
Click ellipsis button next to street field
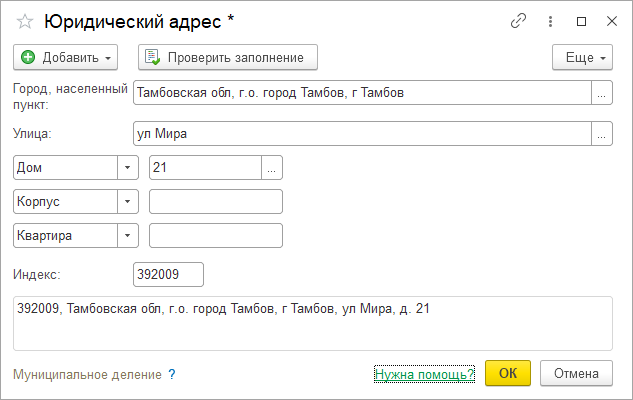(x=602, y=133)
